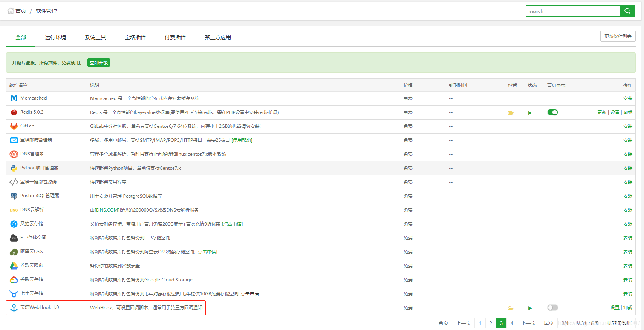
Task: Click the 立即升级 upgrade button
Action: (x=99, y=63)
